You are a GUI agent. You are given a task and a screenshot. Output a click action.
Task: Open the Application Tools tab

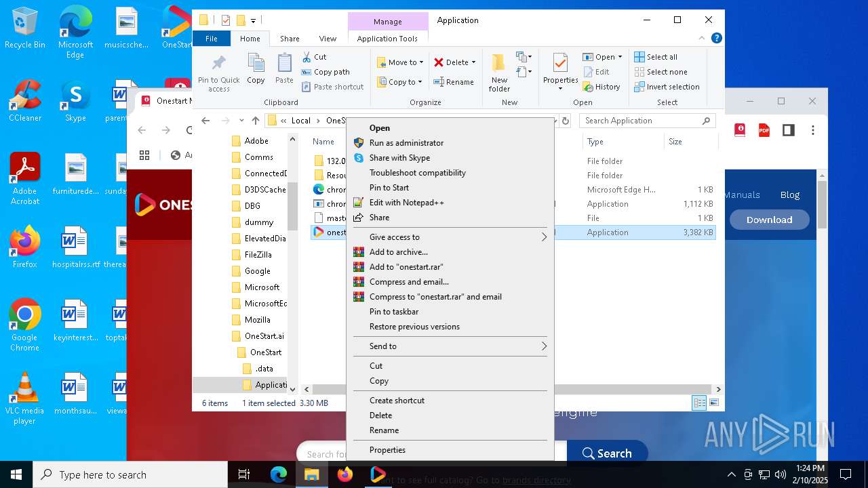tap(387, 39)
